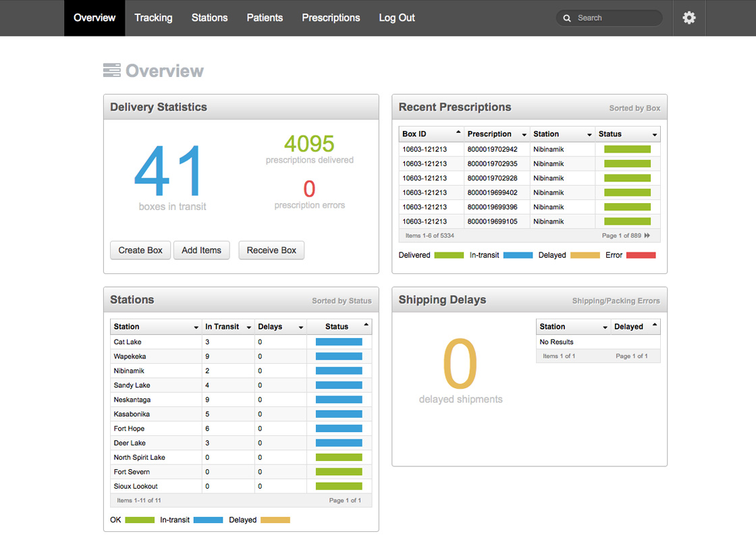Click the Stations Status sort arrow
The height and width of the screenshot is (540, 756).
tap(366, 325)
